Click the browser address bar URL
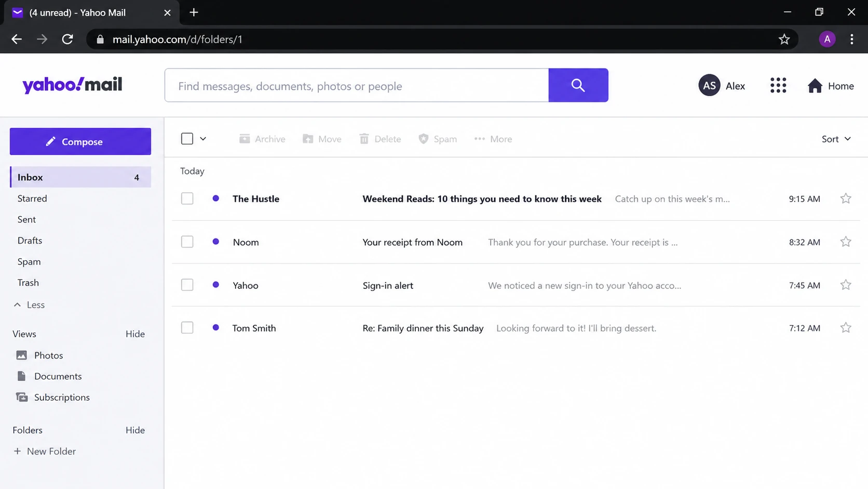 pos(178,39)
